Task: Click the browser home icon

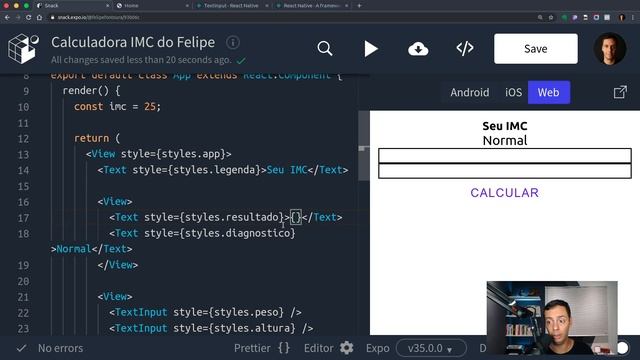Action: [39, 18]
